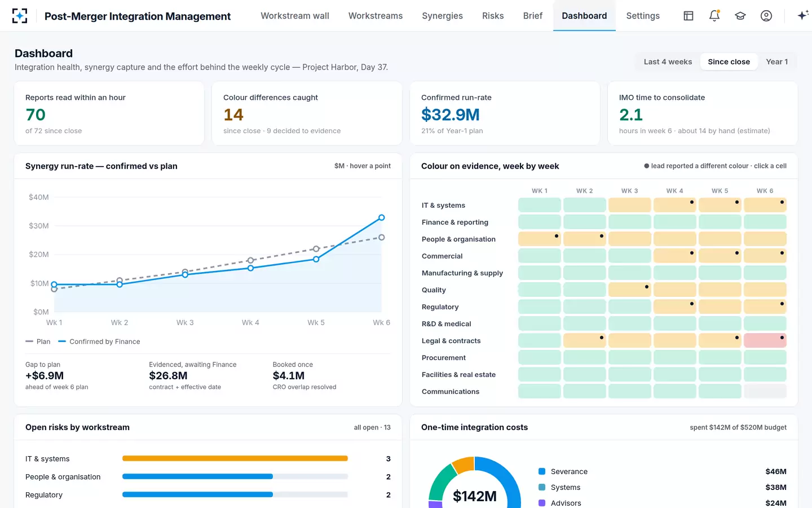Click the Systems teal legend swatch
812x508 pixels.
coord(542,487)
